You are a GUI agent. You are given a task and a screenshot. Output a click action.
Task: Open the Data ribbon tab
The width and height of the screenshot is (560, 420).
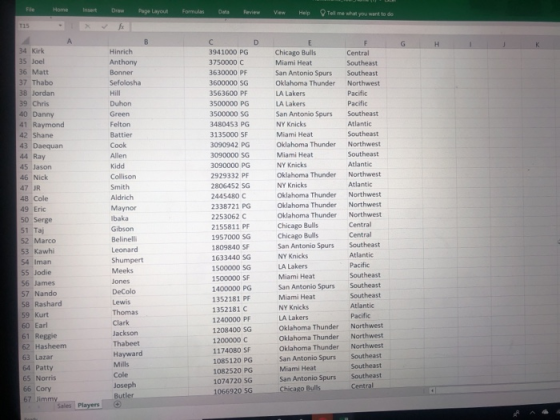[x=224, y=12]
